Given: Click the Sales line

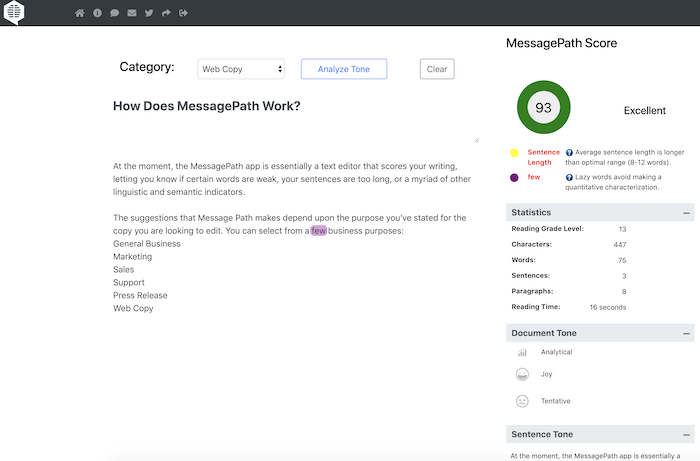Looking at the screenshot, I should click(x=124, y=270).
